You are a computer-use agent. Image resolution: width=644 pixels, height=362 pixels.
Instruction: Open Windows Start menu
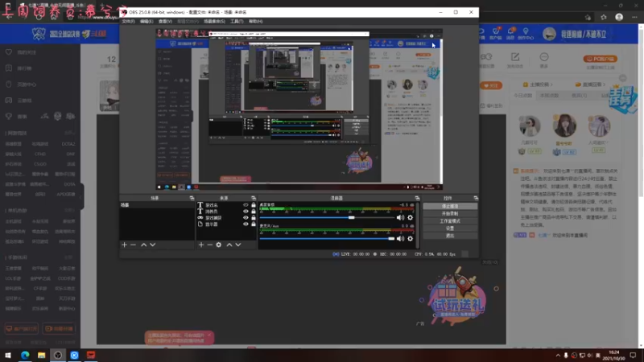click(8, 355)
